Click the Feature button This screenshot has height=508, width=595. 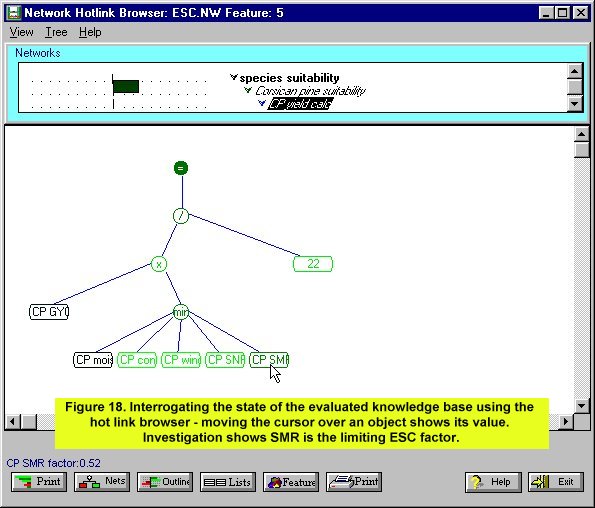[291, 482]
